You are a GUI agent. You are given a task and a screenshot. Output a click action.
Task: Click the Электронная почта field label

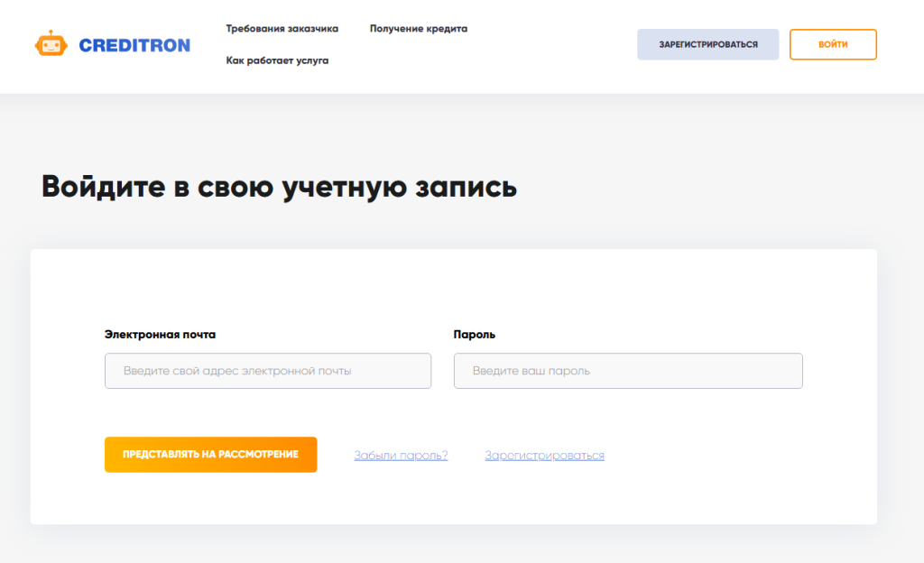(160, 334)
